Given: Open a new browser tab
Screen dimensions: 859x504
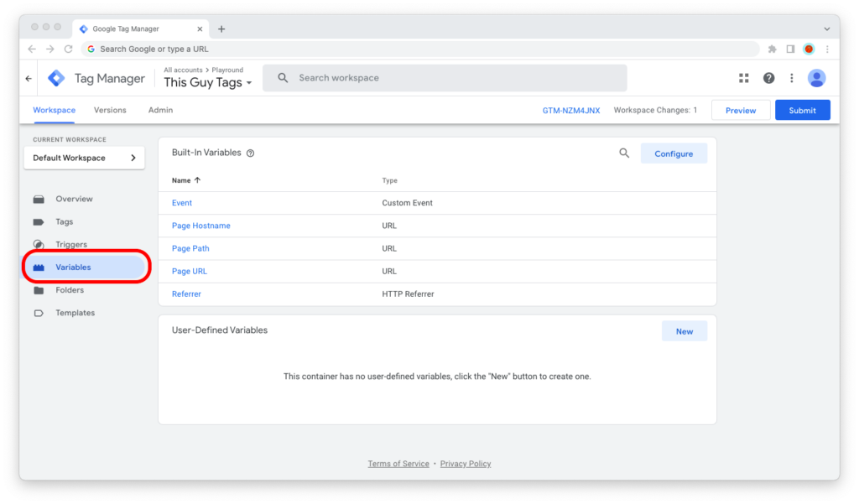Looking at the screenshot, I should coord(221,29).
